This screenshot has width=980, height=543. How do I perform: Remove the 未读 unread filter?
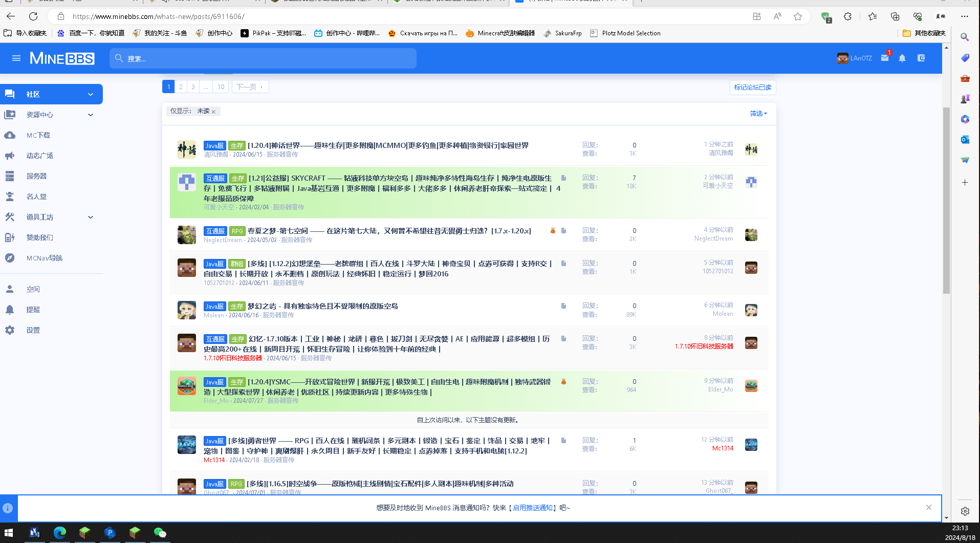pos(213,112)
